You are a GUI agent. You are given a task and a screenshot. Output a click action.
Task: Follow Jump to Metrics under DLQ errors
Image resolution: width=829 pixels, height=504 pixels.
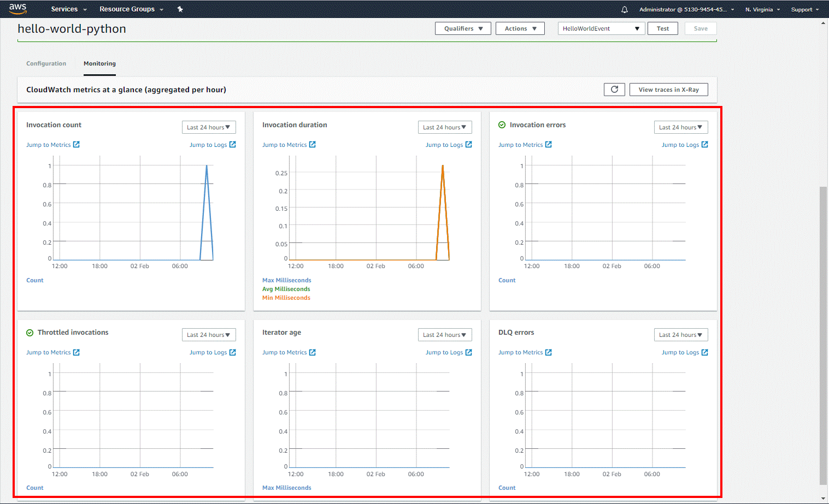pyautogui.click(x=521, y=352)
